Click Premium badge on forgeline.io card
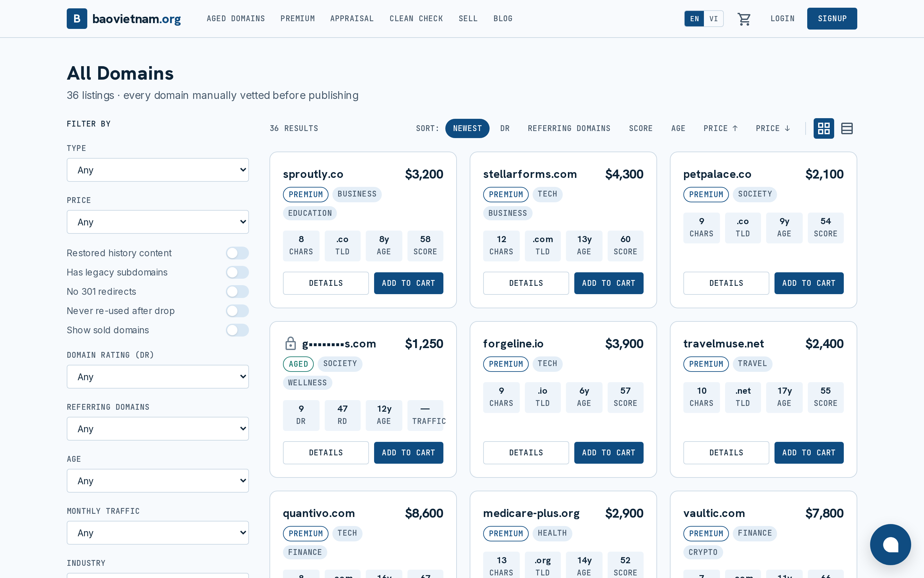The width and height of the screenshot is (924, 578). tap(506, 364)
